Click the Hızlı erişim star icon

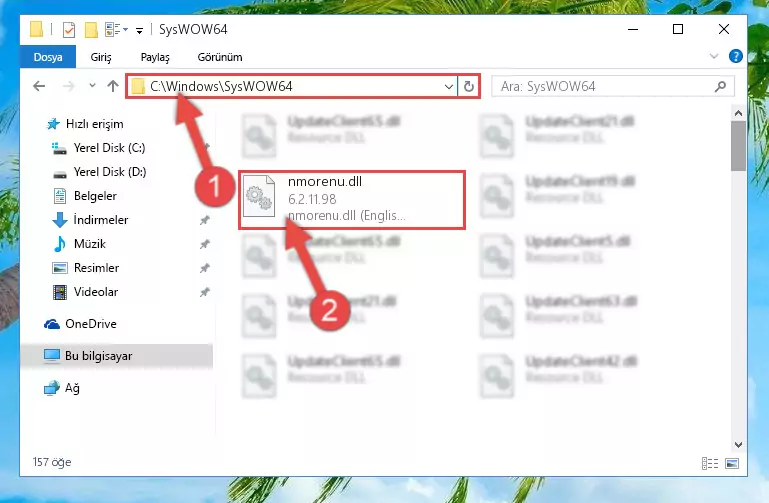[x=53, y=124]
